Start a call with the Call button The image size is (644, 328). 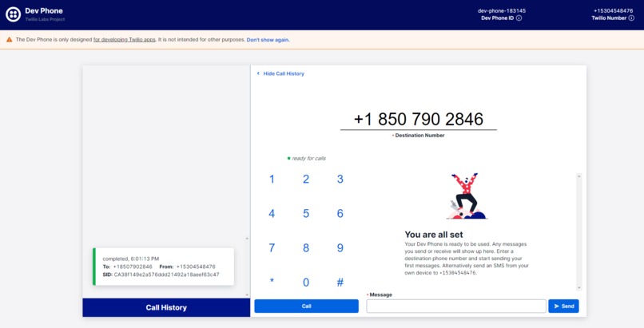[x=306, y=306]
